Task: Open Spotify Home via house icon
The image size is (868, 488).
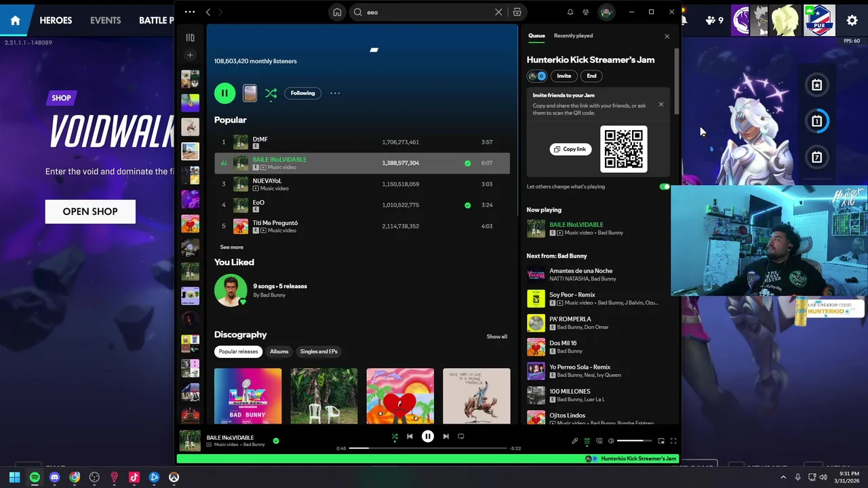Action: tap(337, 12)
